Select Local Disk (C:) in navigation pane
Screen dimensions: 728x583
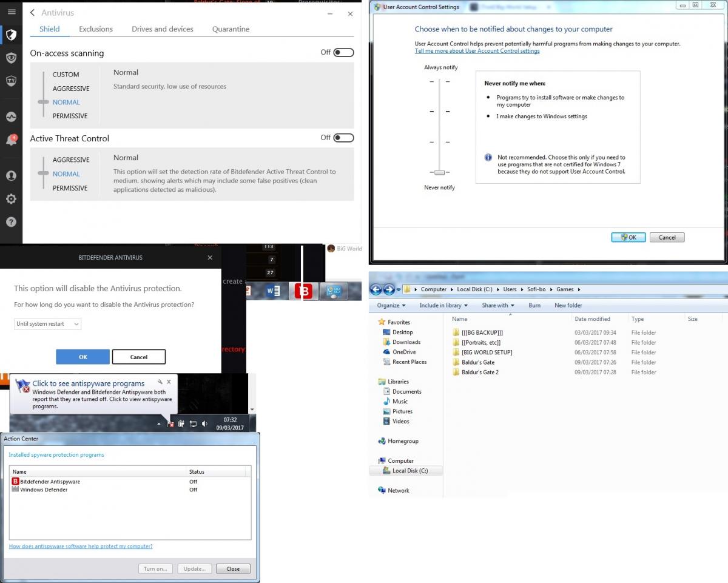(x=406, y=470)
